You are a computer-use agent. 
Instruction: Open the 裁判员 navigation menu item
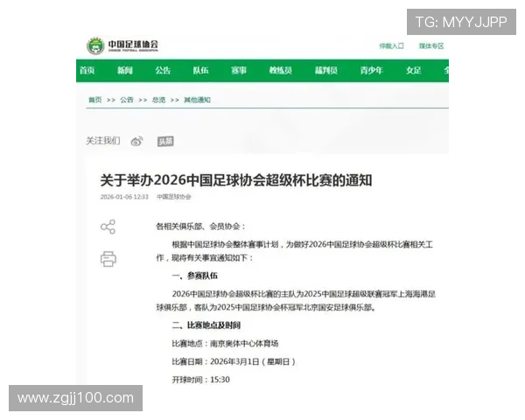coord(326,70)
